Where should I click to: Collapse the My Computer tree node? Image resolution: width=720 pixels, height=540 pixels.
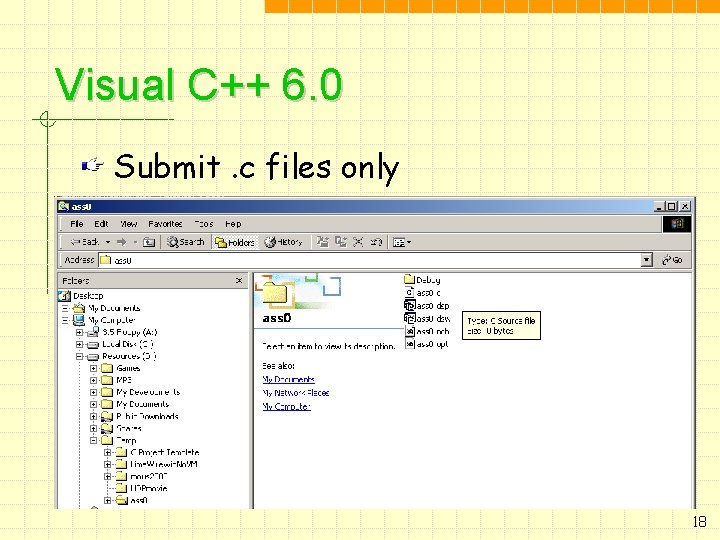pyautogui.click(x=65, y=320)
